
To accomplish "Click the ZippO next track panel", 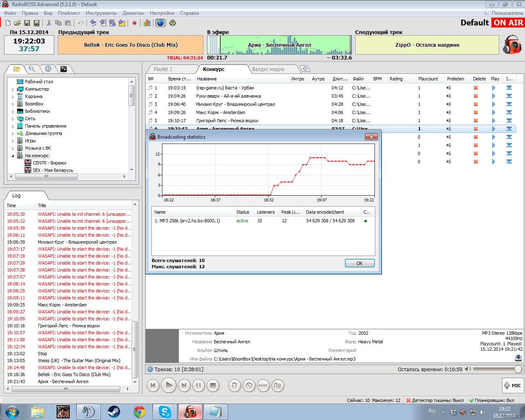I will point(427,45).
